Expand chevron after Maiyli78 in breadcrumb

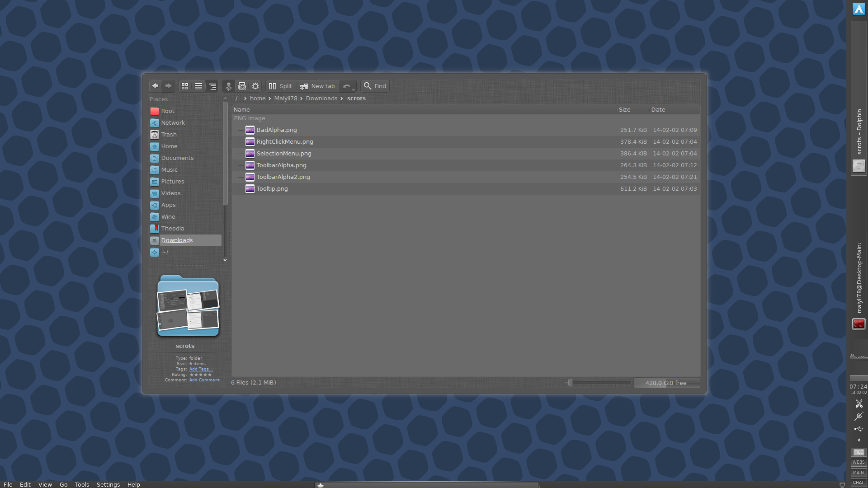(301, 99)
